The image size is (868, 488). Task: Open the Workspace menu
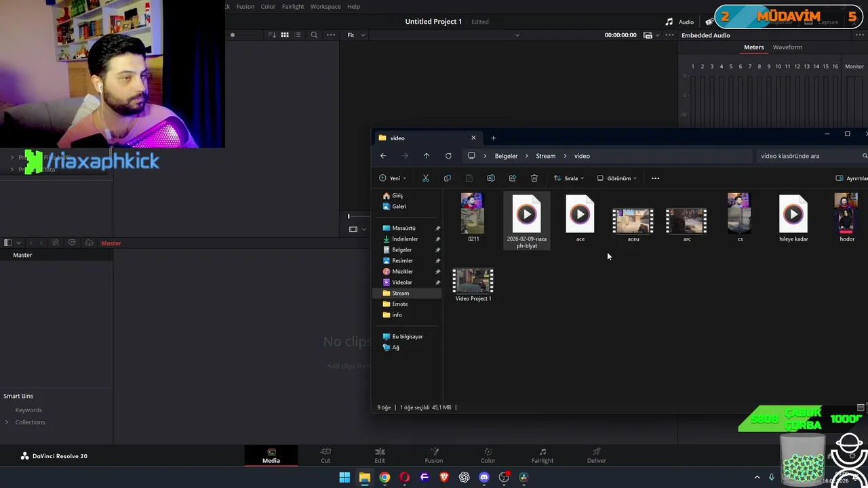[325, 6]
